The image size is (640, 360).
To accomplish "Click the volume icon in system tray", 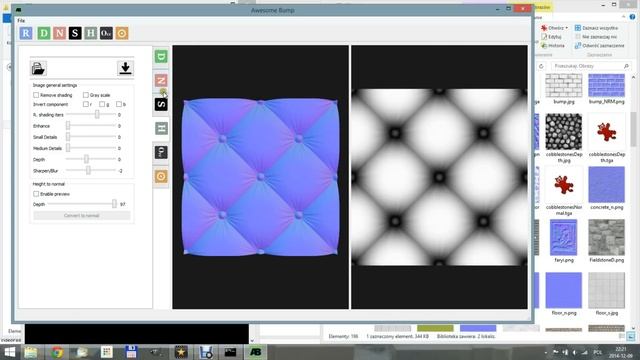I will (574, 352).
